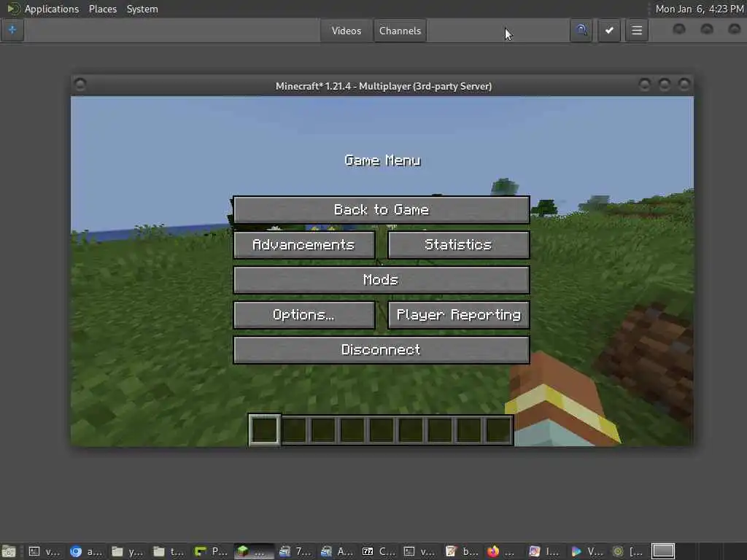
Task: Open the folder taskbar entry labeled t...
Action: point(169,551)
